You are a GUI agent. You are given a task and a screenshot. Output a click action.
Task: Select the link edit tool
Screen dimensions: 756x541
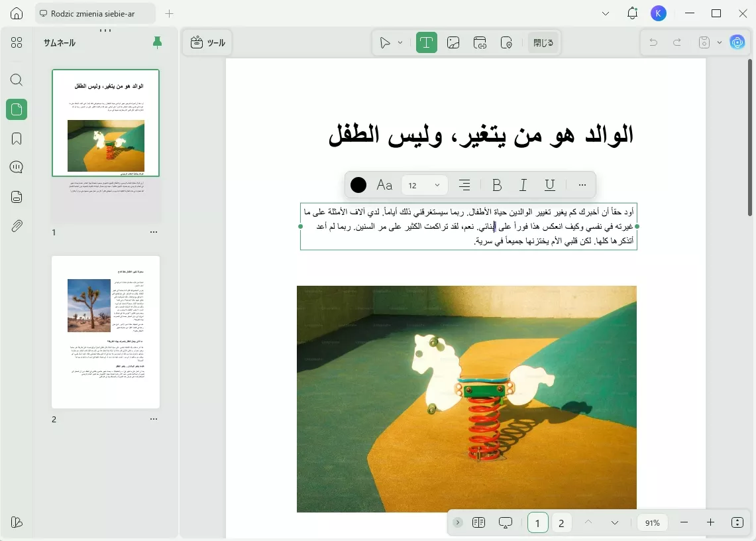(480, 42)
